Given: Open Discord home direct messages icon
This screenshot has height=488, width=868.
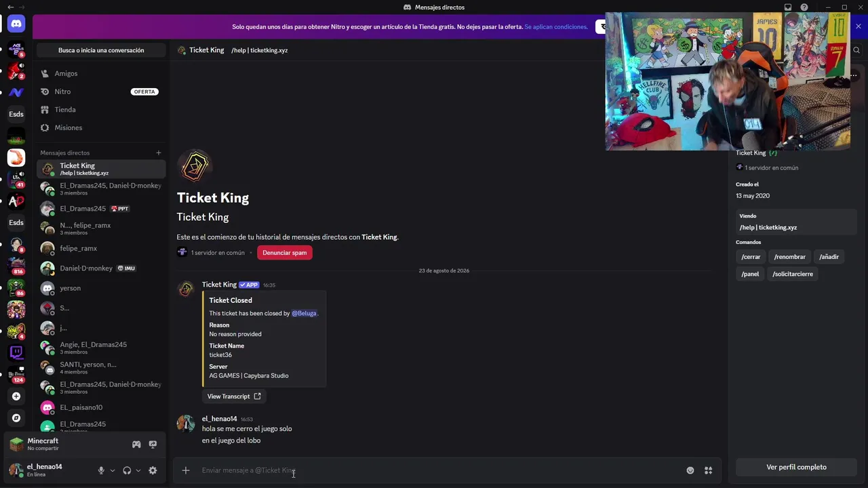Looking at the screenshot, I should (x=16, y=24).
